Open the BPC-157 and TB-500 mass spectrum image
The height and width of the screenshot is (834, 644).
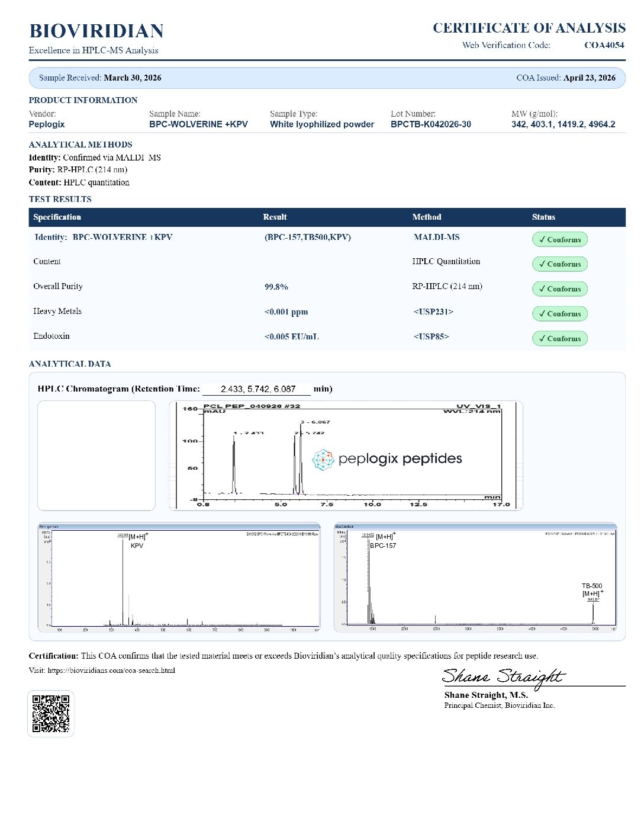click(475, 577)
